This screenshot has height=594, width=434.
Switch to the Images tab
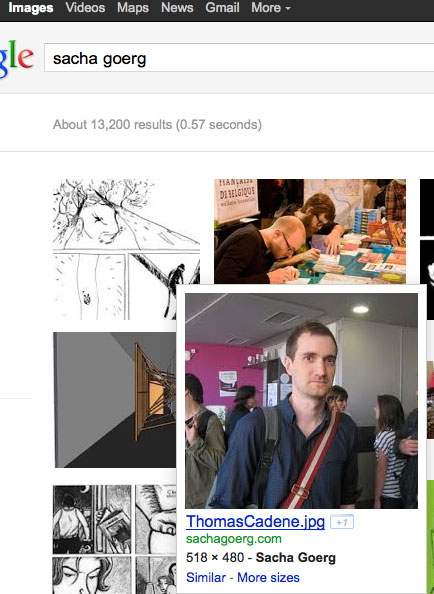pyautogui.click(x=31, y=8)
